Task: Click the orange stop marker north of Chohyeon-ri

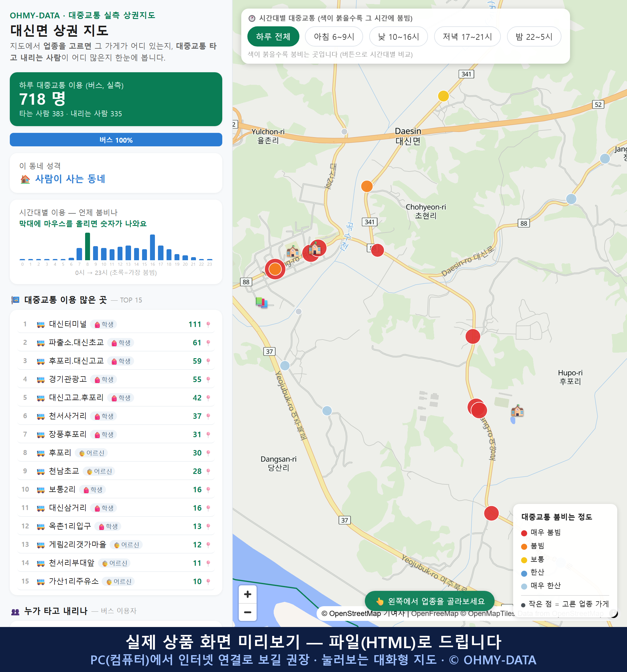Action: (367, 186)
